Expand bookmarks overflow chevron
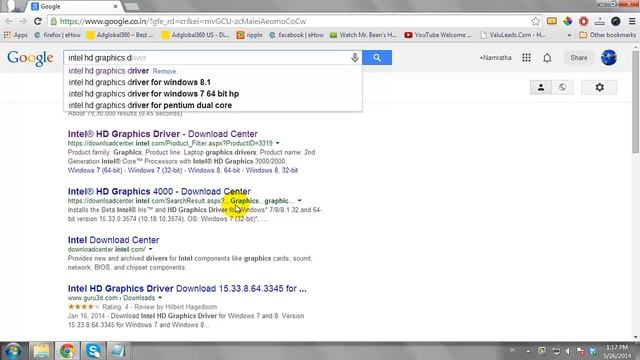This screenshot has height=360, width=640. point(569,35)
